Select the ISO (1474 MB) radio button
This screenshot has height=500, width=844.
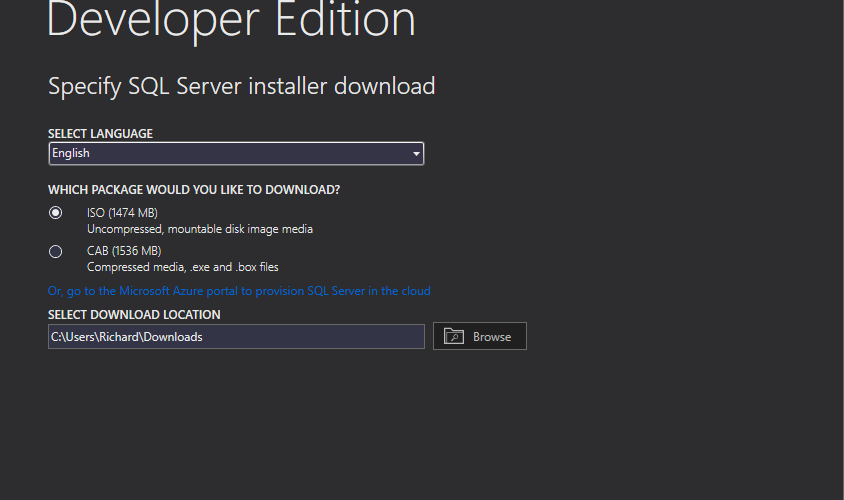click(56, 213)
